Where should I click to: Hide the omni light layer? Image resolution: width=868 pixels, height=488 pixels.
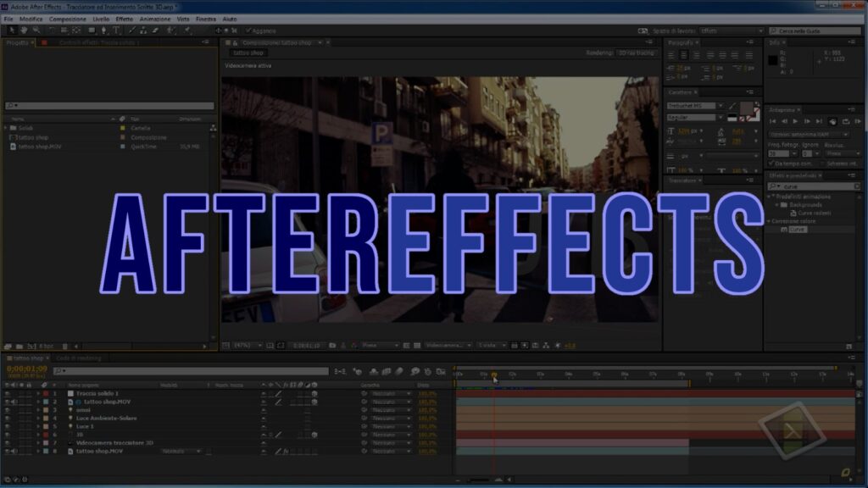coord(7,410)
